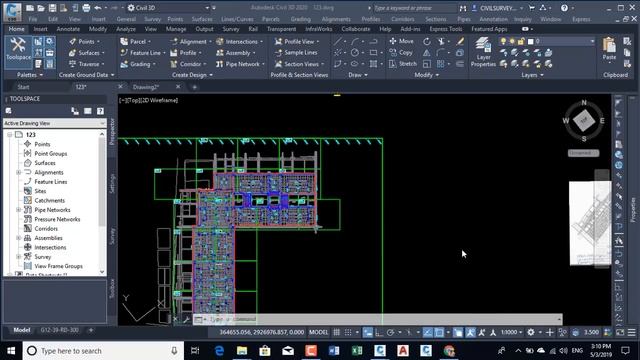Open the layer name dropdown list

(x=592, y=41)
